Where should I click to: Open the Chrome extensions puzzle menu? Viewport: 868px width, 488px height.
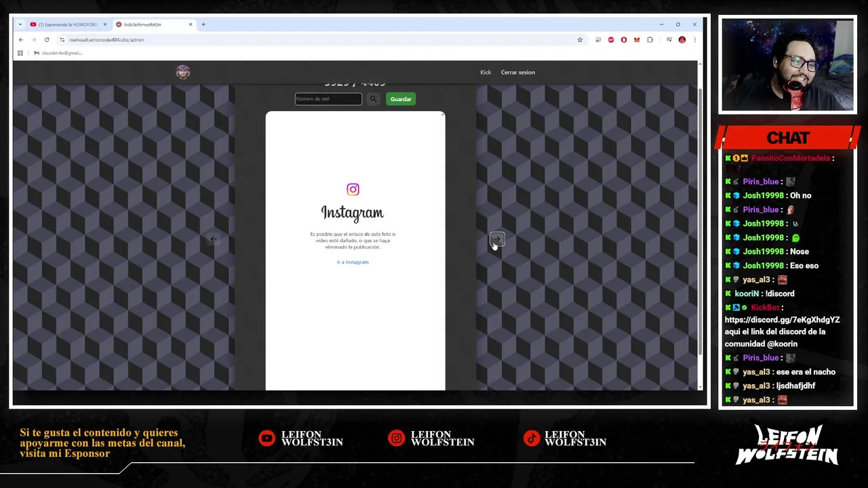pyautogui.click(x=650, y=40)
